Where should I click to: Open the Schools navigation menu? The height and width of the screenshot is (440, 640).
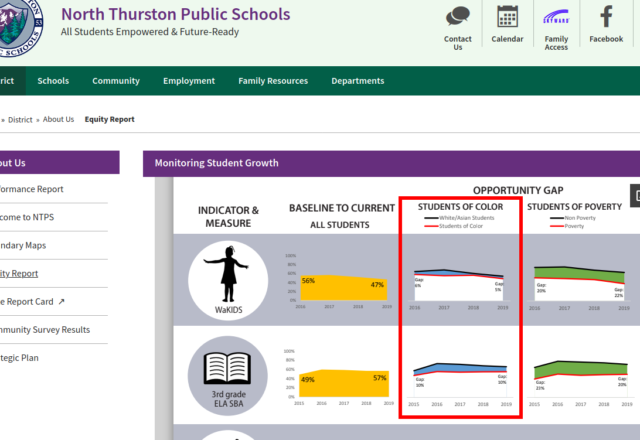point(53,81)
